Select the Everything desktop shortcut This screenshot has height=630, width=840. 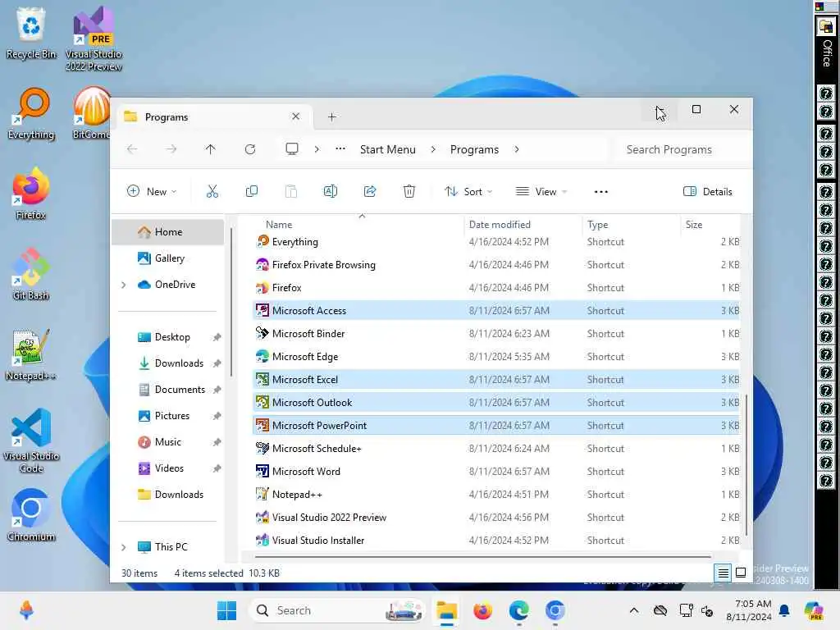tap(31, 113)
